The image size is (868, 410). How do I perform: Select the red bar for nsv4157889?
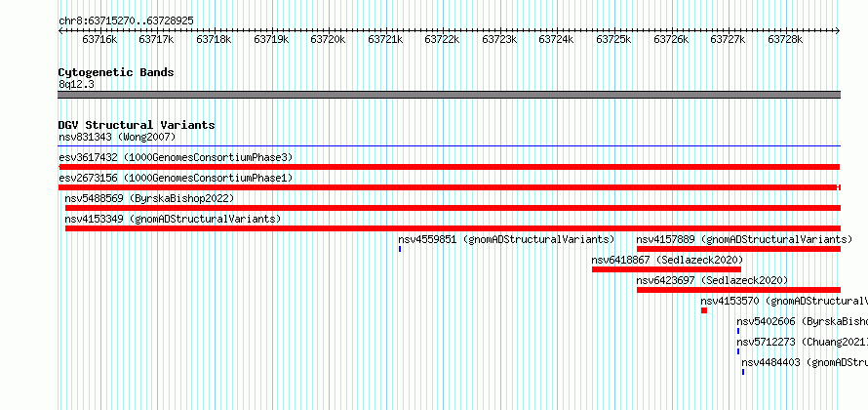click(738, 249)
